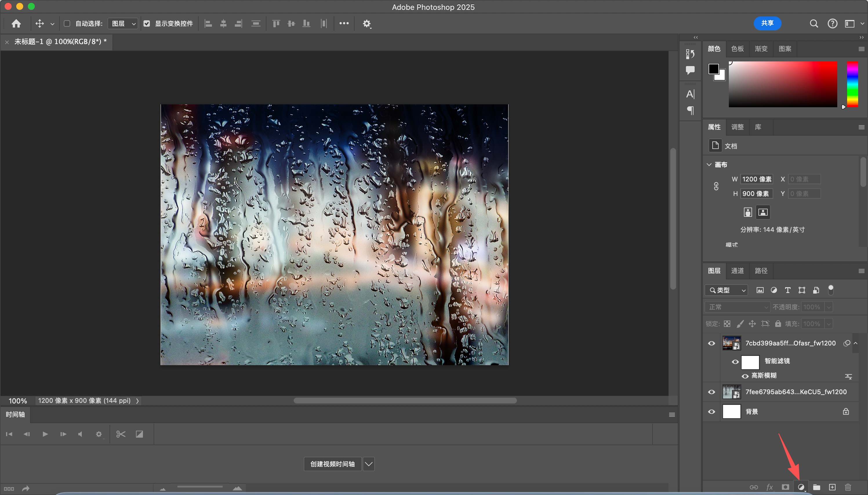868x495 pixels.
Task: Open the 类型 layer filter dropdown
Action: click(726, 290)
